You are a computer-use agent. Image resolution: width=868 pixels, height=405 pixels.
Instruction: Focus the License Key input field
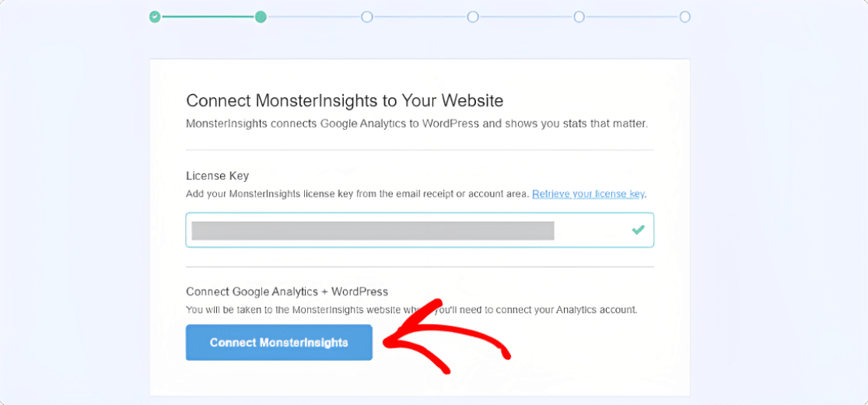point(419,229)
